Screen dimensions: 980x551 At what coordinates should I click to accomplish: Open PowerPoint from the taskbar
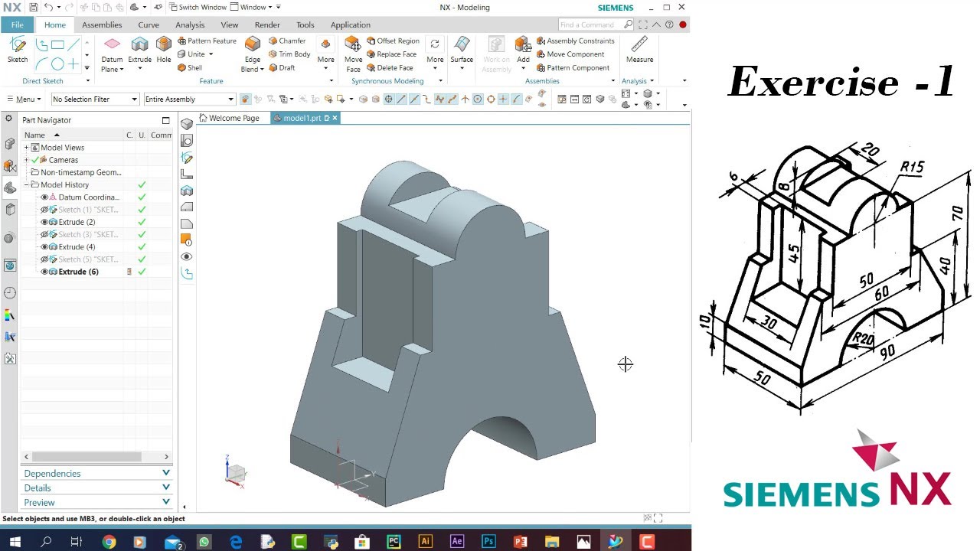coord(521,542)
